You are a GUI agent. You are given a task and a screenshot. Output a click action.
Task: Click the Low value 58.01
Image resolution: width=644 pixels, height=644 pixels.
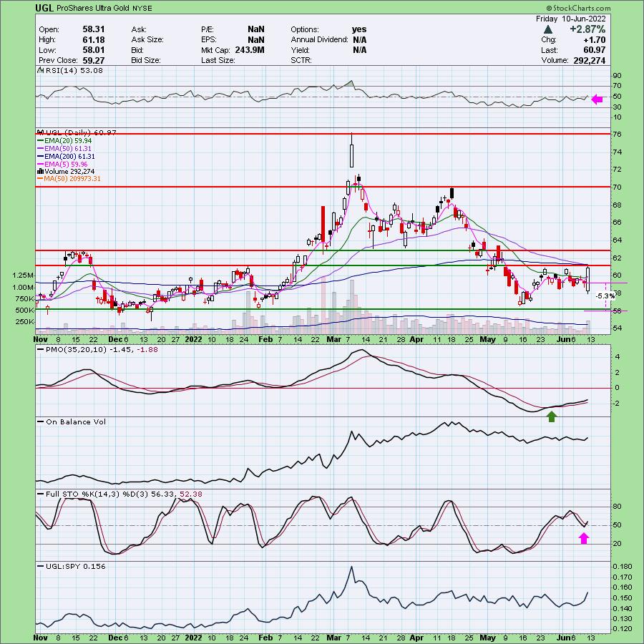click(x=94, y=50)
